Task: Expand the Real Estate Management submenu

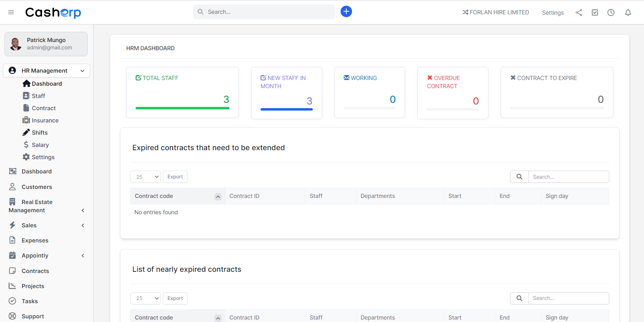Action: tap(83, 210)
